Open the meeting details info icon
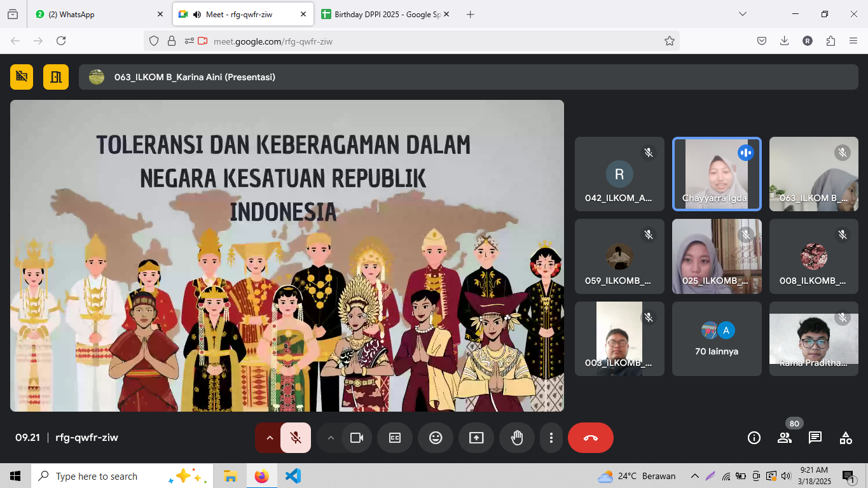The width and height of the screenshot is (868, 488). [x=754, y=438]
